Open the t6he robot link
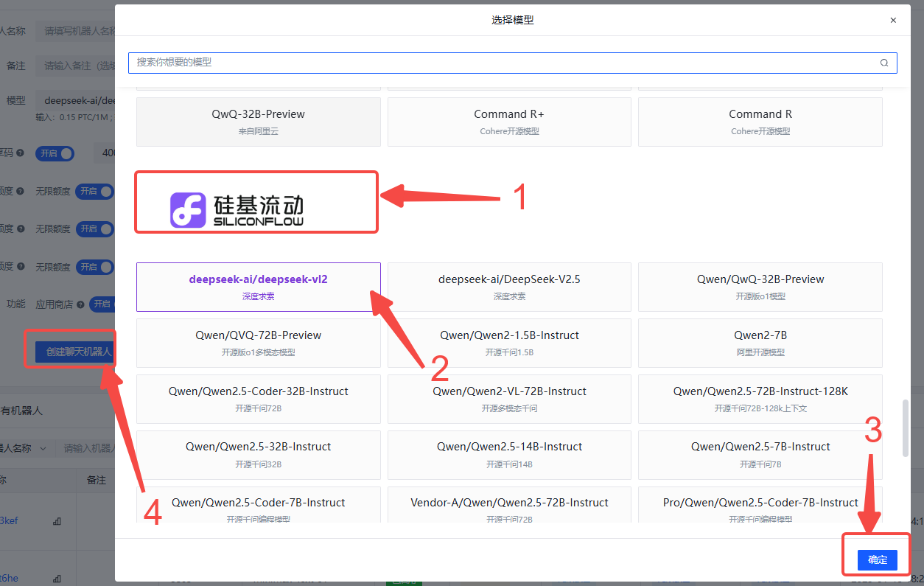This screenshot has width=924, height=586. (9, 579)
